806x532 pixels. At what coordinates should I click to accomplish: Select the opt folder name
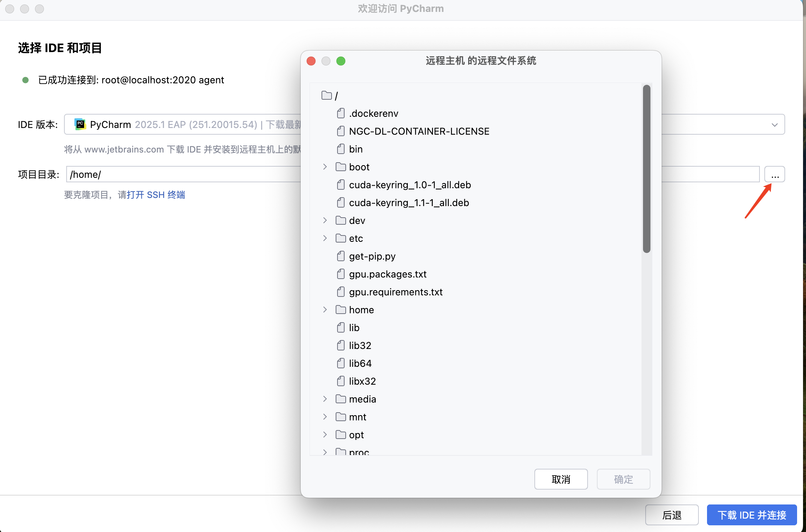[x=356, y=435]
